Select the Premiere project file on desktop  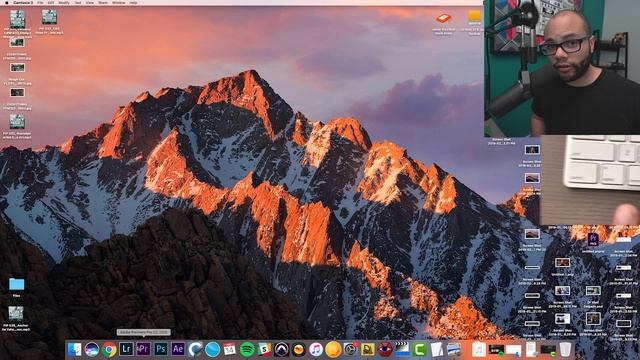(x=593, y=239)
